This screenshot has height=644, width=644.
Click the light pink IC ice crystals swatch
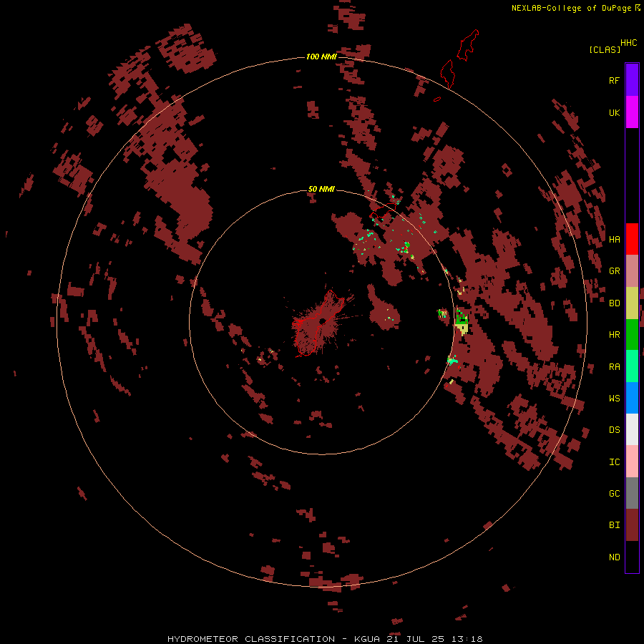click(632, 462)
